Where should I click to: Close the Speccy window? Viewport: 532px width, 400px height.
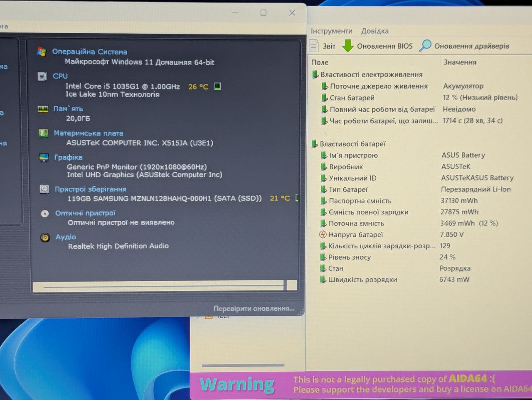[292, 13]
